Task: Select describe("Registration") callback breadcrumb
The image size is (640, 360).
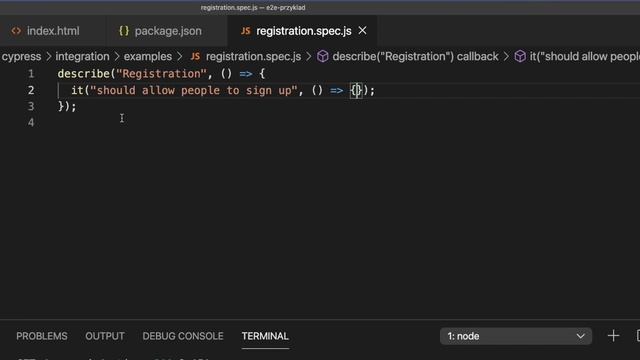Action: point(415,56)
